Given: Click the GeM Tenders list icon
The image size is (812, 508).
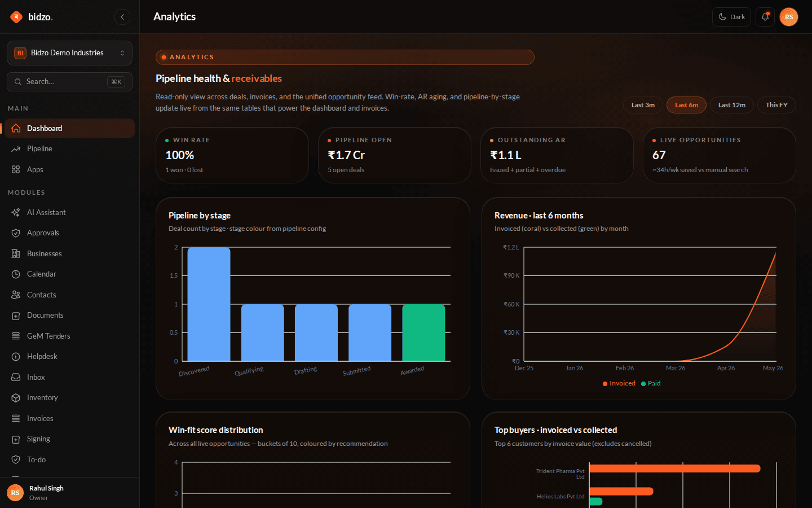Looking at the screenshot, I should (x=16, y=336).
